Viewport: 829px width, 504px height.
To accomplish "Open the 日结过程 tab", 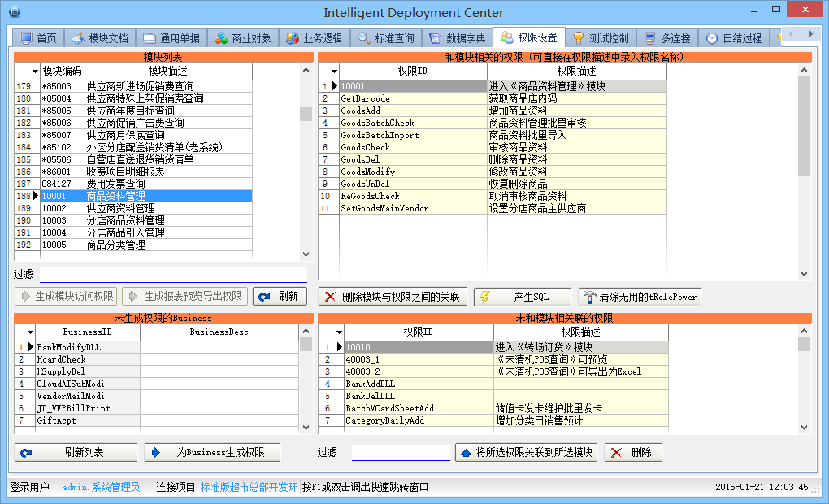I will (735, 38).
